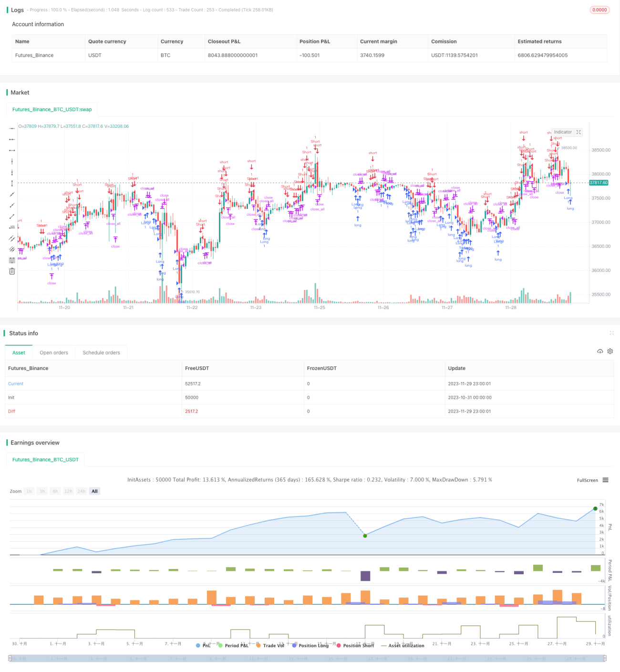The image size is (620, 672).
Task: Toggle the PnL series in the legend
Action: tap(203, 645)
